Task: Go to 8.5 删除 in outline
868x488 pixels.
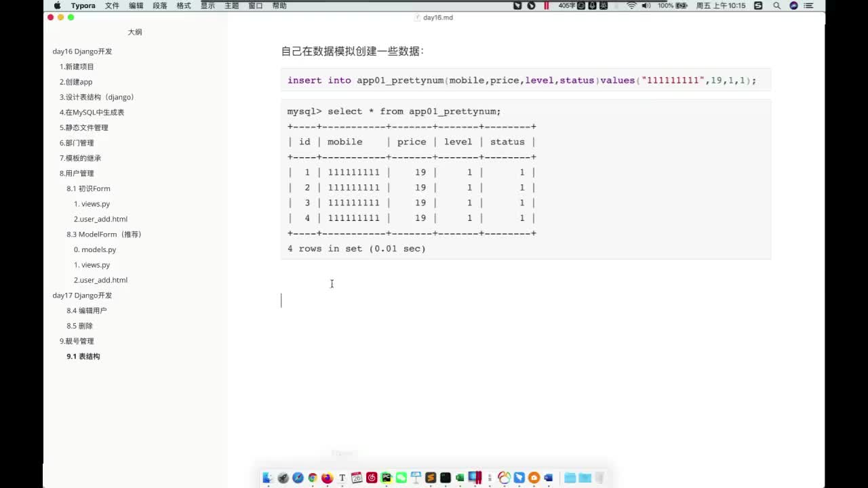Action: tap(79, 326)
